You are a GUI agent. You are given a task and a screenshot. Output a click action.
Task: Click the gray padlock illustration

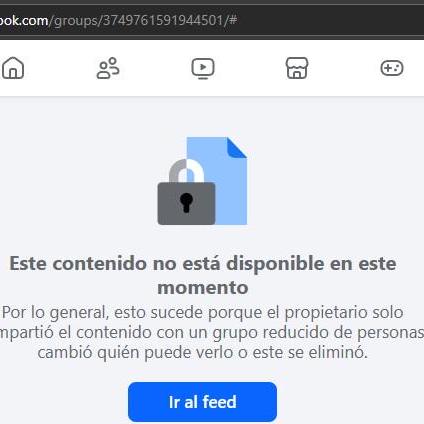tap(186, 192)
